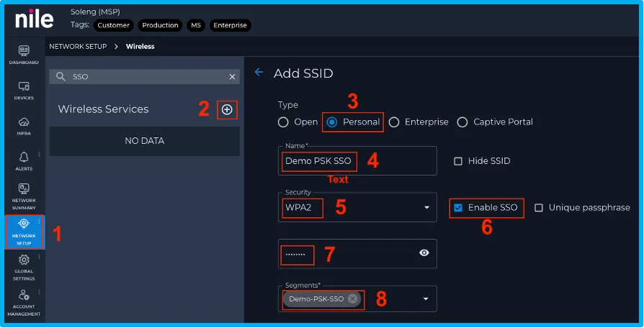644x328 pixels.
Task: Open the Account Management more-options dots
Action: pos(39,292)
